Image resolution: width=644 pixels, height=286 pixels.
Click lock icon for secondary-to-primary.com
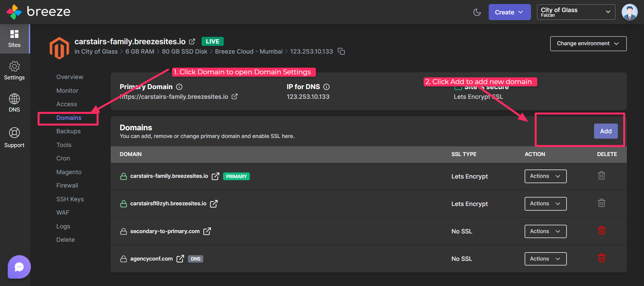point(124,231)
